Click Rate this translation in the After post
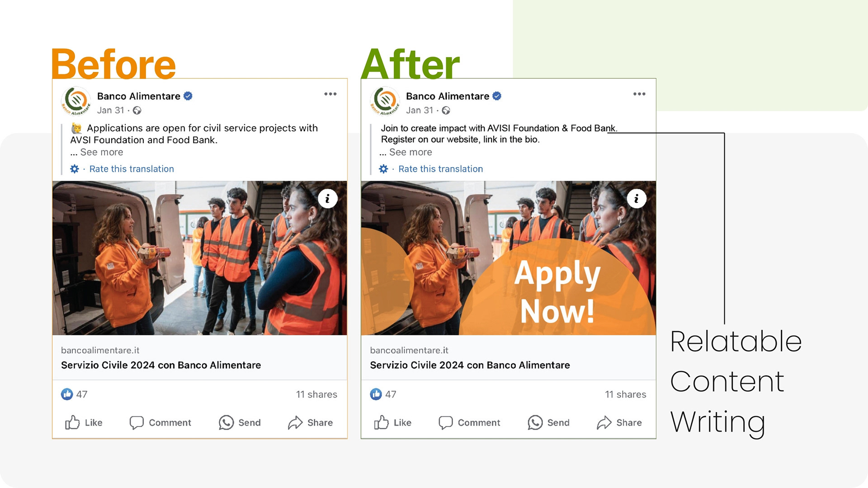The height and width of the screenshot is (488, 868). pyautogui.click(x=441, y=169)
